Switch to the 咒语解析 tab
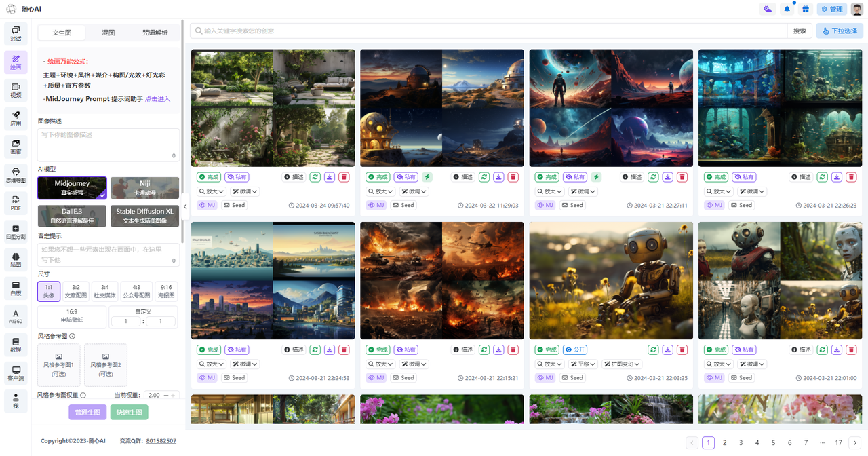Image resolution: width=868 pixels, height=456 pixels. pyautogui.click(x=155, y=33)
